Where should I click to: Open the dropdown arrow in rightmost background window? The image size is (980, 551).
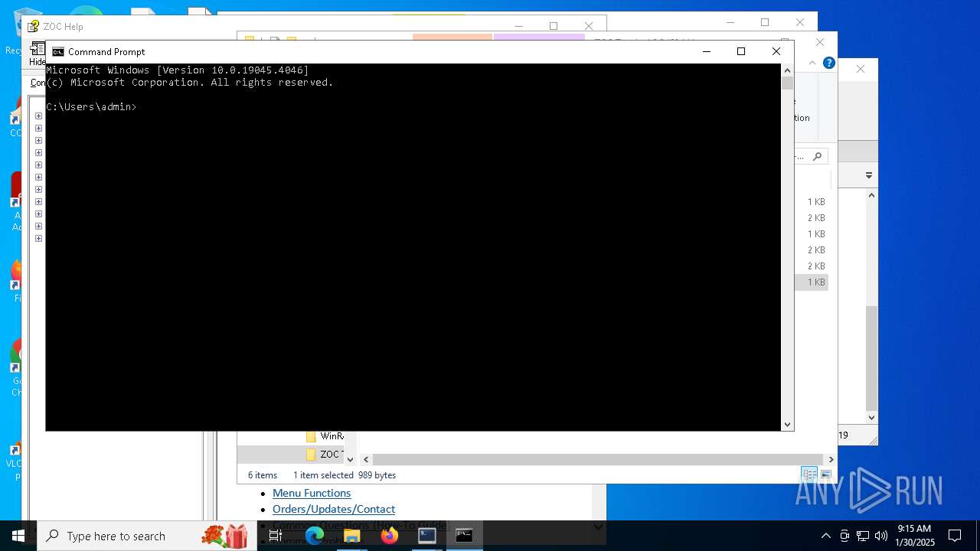[x=869, y=175]
